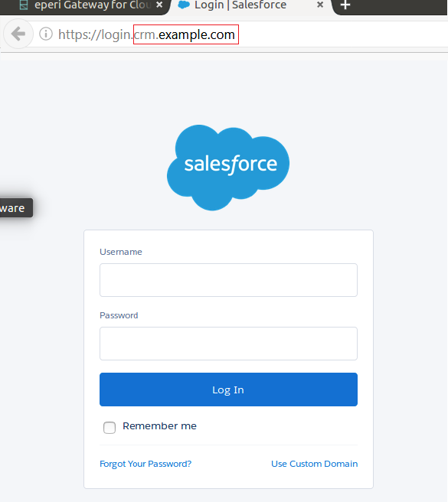Click the dark ware tooltip label
This screenshot has width=448, height=502.
[16, 208]
